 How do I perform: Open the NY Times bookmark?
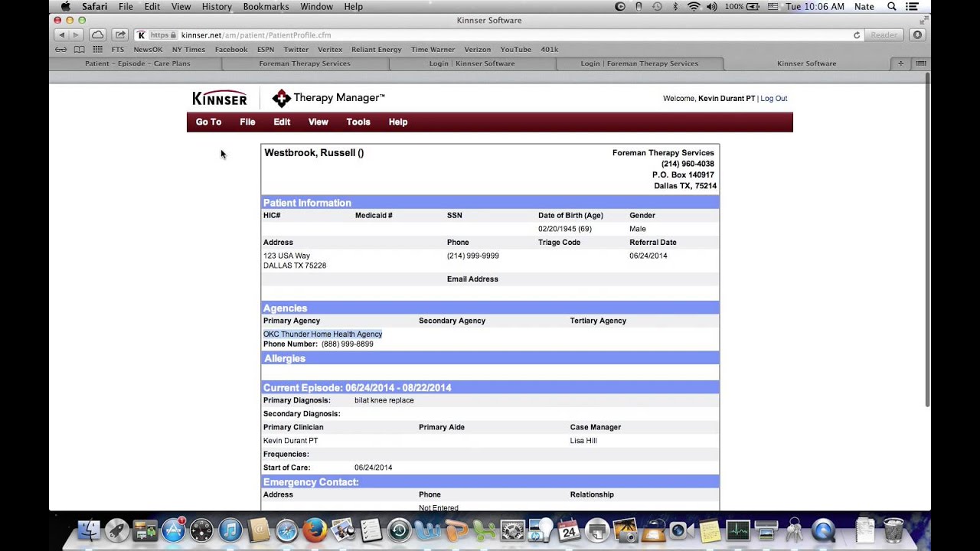pos(188,50)
